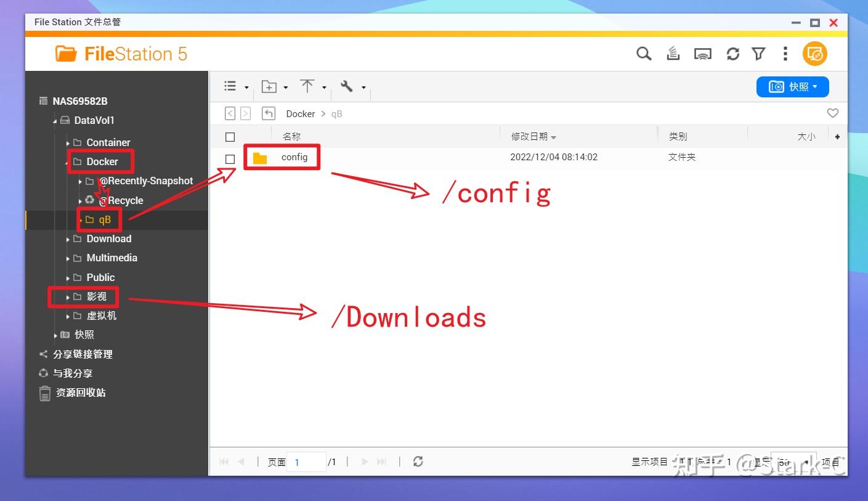The width and height of the screenshot is (868, 501).
Task: Go to the previous page
Action: pos(241,462)
